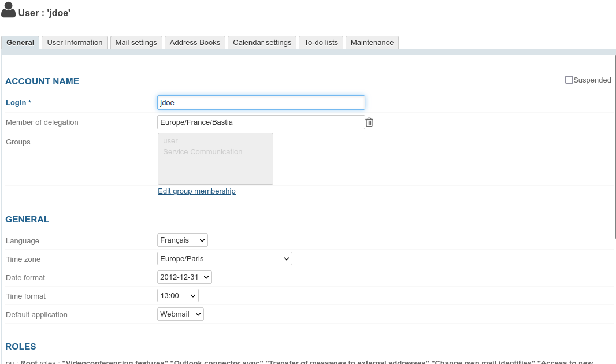The width and height of the screenshot is (616, 364).
Task: Go to the Address Books tab
Action: coord(195,43)
